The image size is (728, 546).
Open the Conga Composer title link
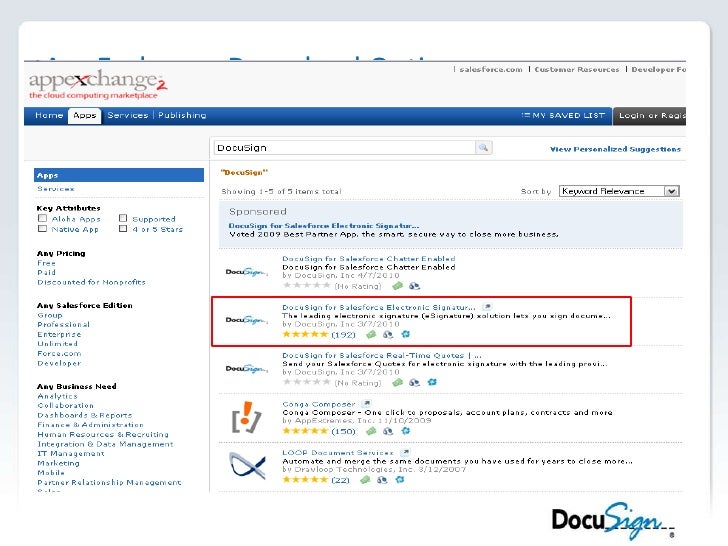pyautogui.click(x=318, y=404)
